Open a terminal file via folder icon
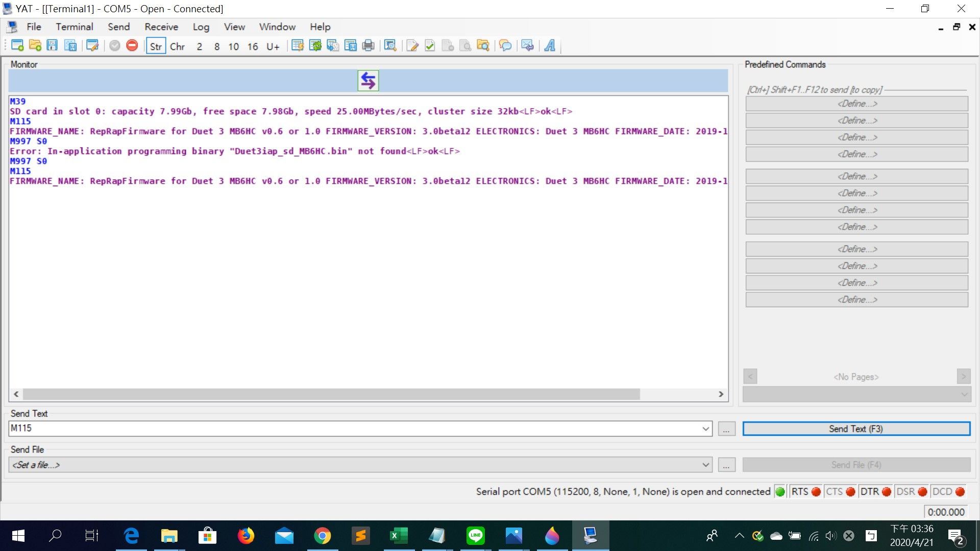980x551 pixels. 35,45
